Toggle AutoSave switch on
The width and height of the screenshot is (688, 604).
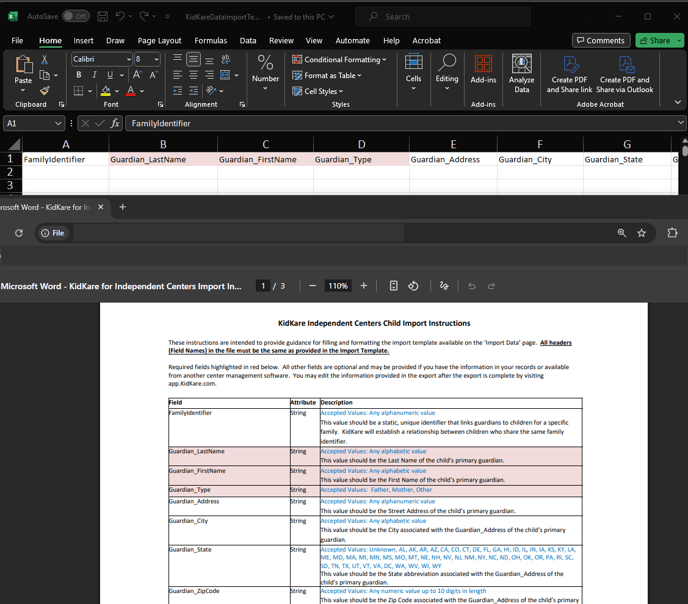tap(76, 17)
